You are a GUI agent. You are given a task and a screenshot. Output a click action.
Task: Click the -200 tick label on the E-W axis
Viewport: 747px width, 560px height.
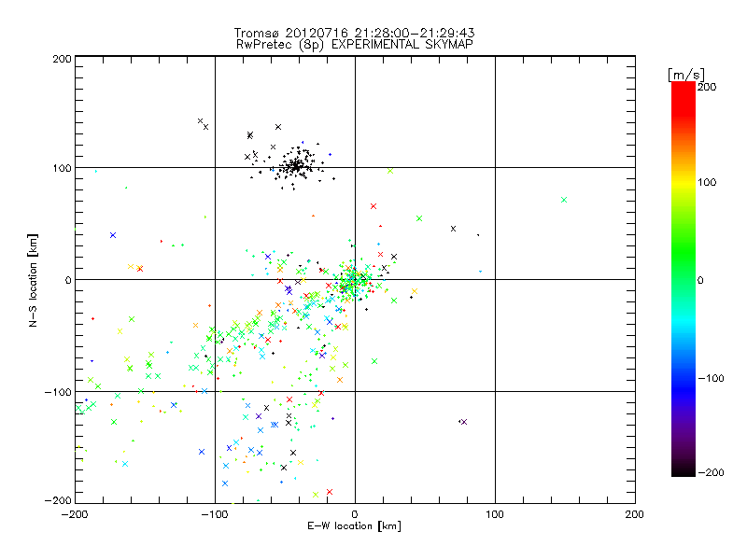pyautogui.click(x=76, y=514)
